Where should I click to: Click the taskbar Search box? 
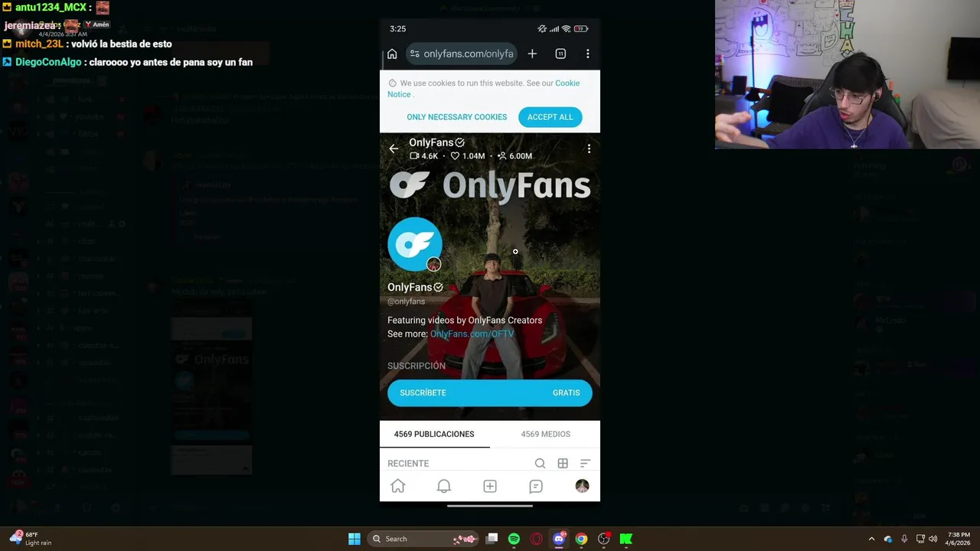[423, 539]
